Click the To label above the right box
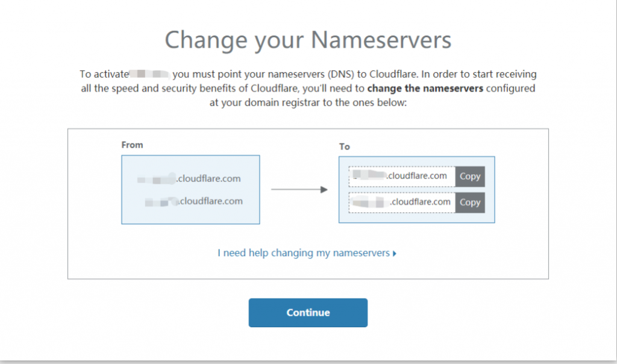617x364 pixels. [344, 146]
